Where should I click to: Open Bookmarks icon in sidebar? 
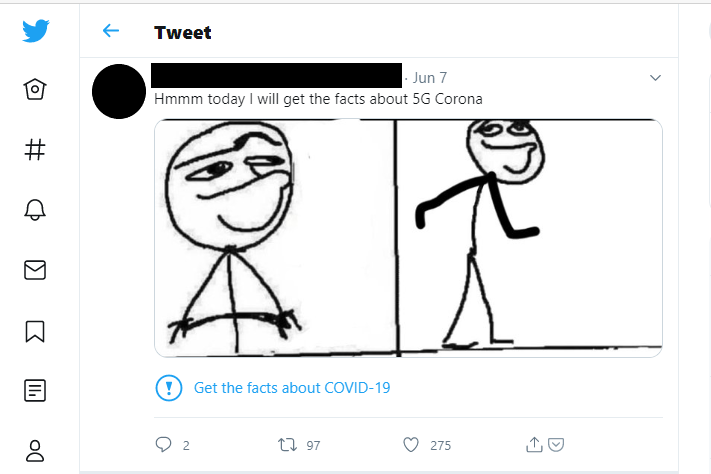click(x=35, y=331)
